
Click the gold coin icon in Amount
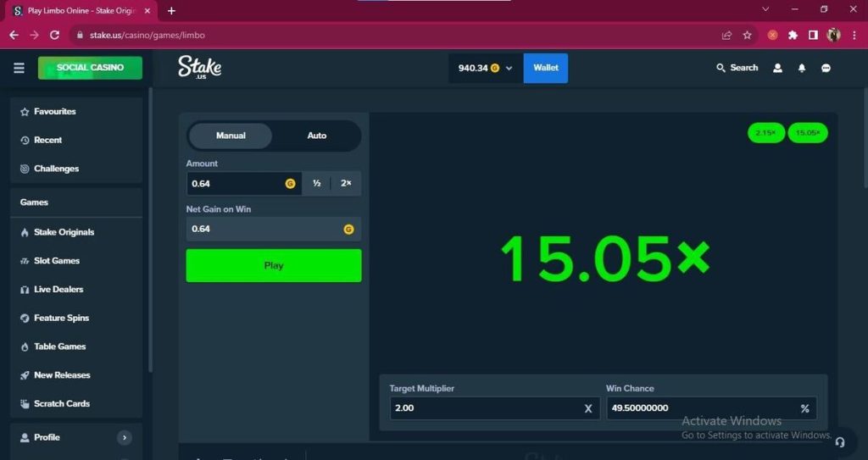[x=290, y=184]
